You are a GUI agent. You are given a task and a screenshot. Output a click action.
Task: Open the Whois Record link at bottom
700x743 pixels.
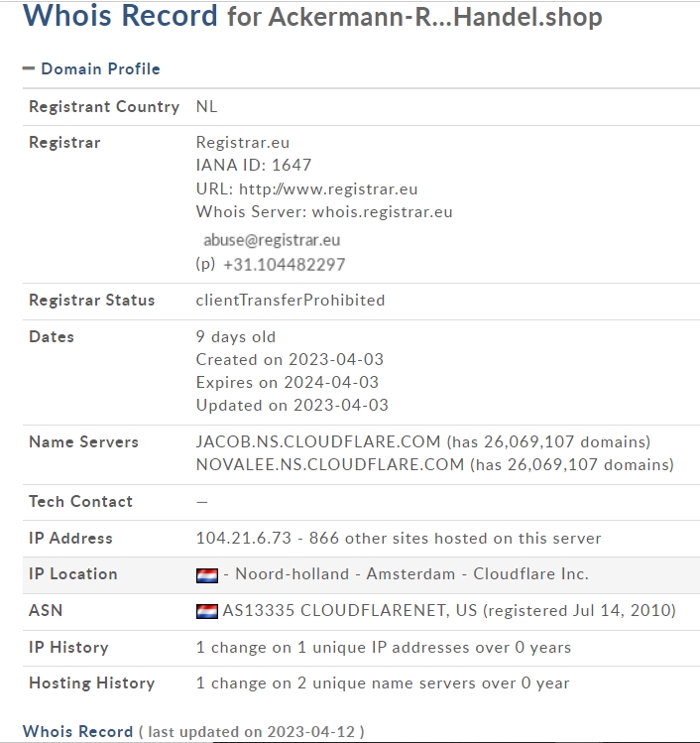(77, 731)
